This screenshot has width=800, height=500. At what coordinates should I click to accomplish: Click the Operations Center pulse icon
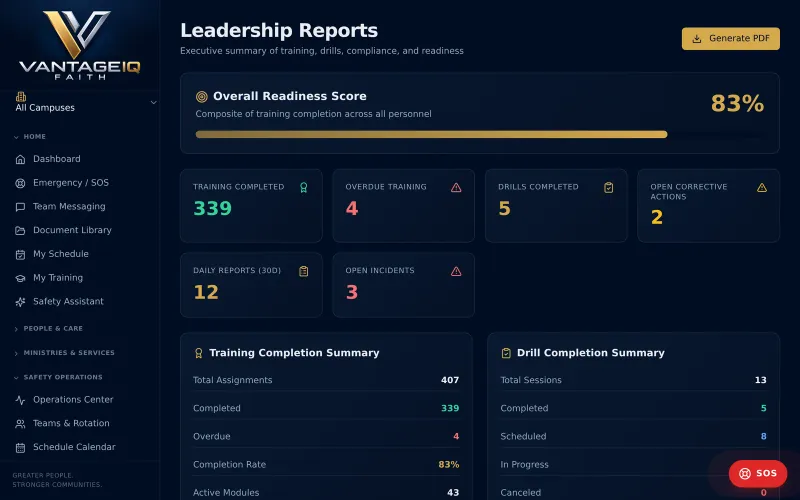click(x=20, y=400)
